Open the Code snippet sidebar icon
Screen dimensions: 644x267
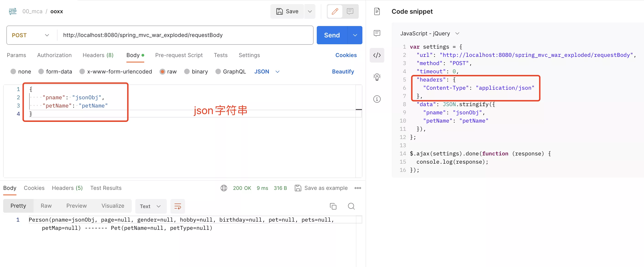tap(377, 55)
